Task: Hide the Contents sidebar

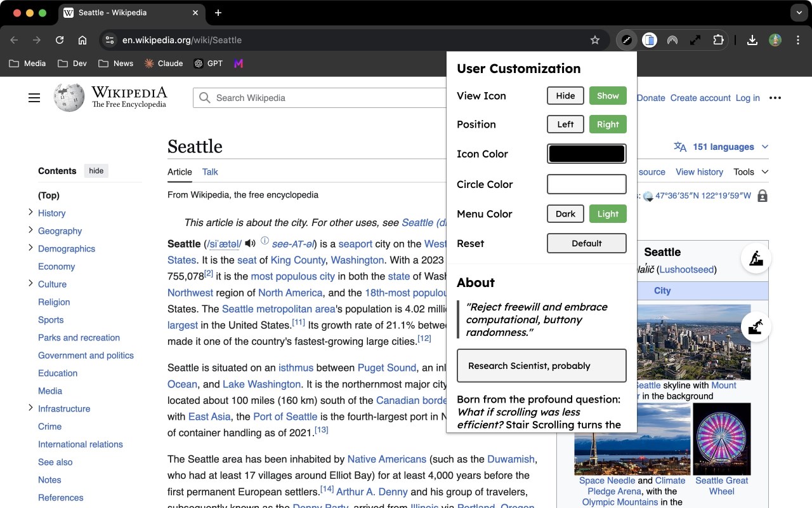Action: coord(96,171)
